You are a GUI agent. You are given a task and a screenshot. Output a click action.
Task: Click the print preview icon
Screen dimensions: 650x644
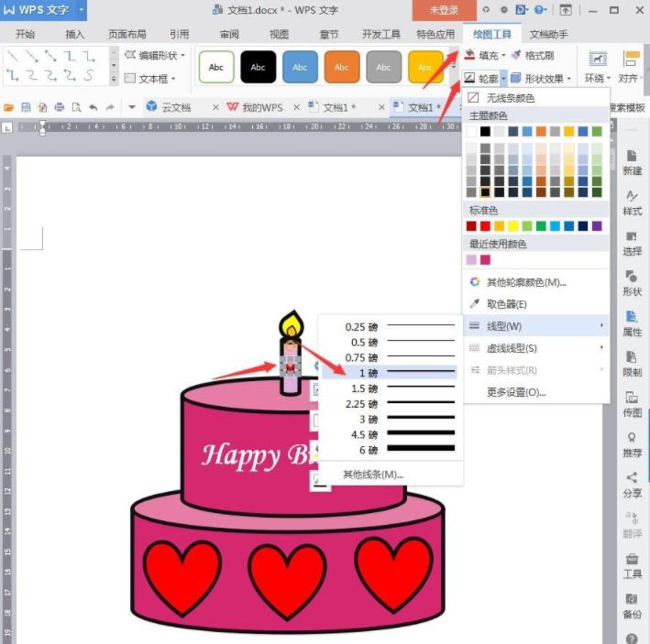pyautogui.click(x=76, y=108)
